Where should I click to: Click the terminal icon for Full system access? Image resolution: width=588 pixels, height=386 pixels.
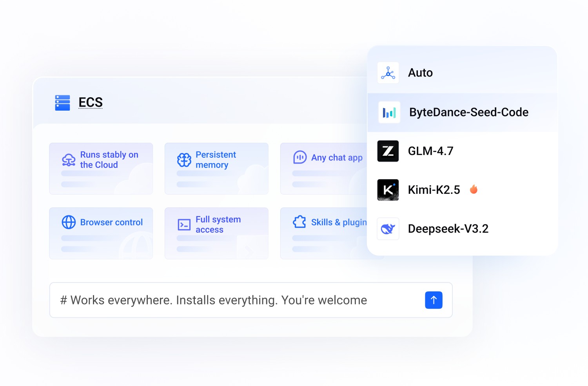coord(184,225)
